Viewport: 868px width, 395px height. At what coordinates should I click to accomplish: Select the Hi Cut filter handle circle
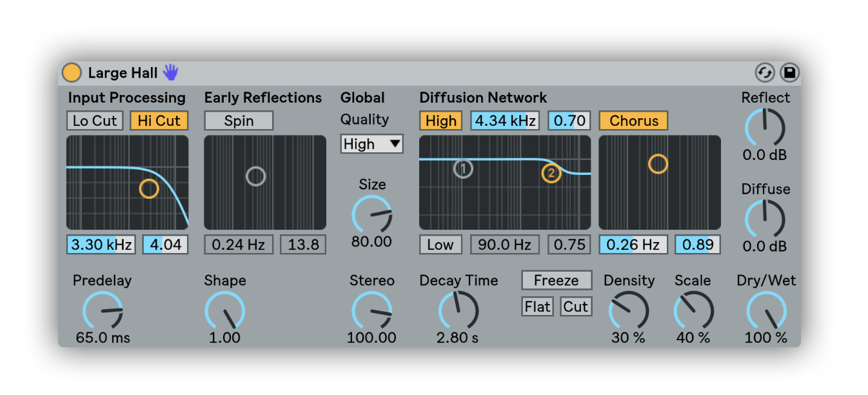point(149,188)
